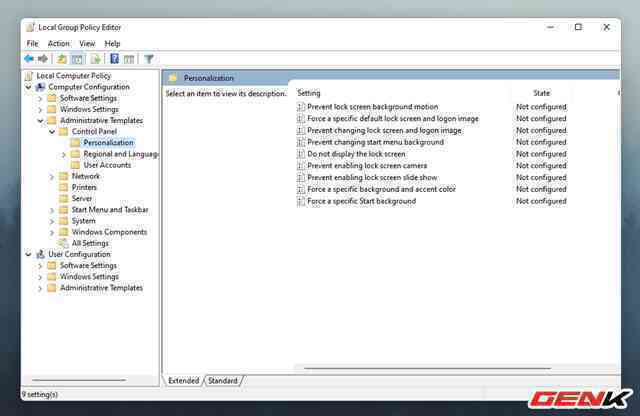The image size is (640, 416).
Task: Collapse the User Configuration node
Action: coord(28,254)
